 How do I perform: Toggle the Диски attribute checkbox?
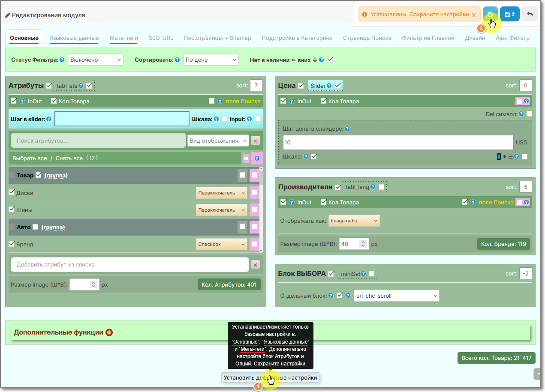pyautogui.click(x=12, y=192)
